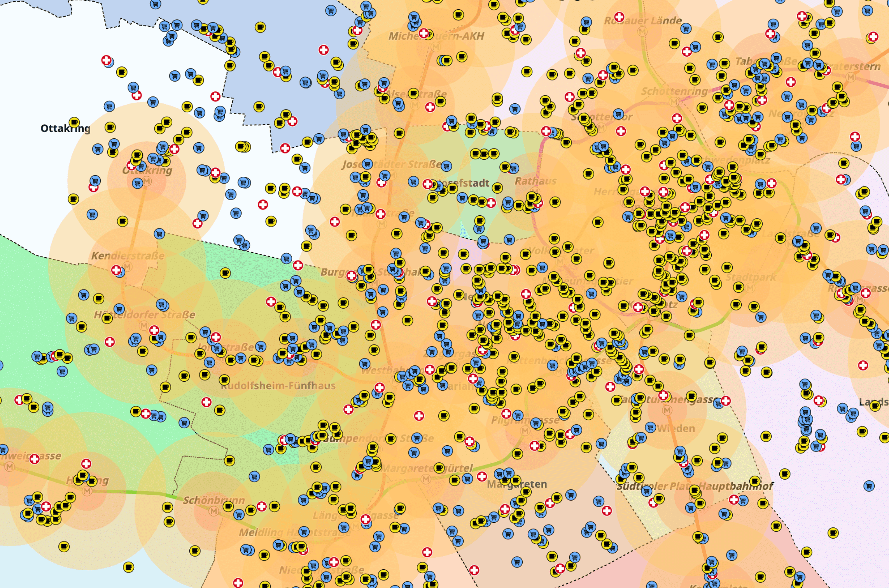The width and height of the screenshot is (889, 588).
Task: Click the Kendlerstraße metro station M icon
Action: (127, 267)
